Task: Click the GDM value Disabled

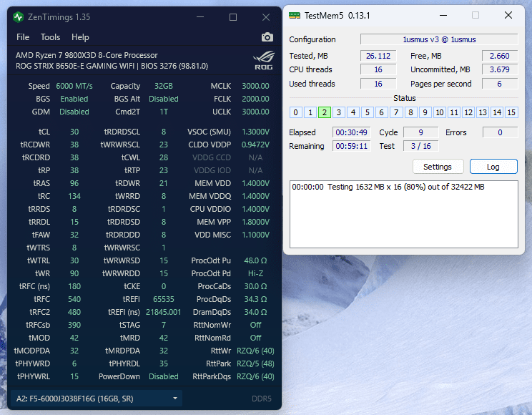Action: click(x=74, y=112)
